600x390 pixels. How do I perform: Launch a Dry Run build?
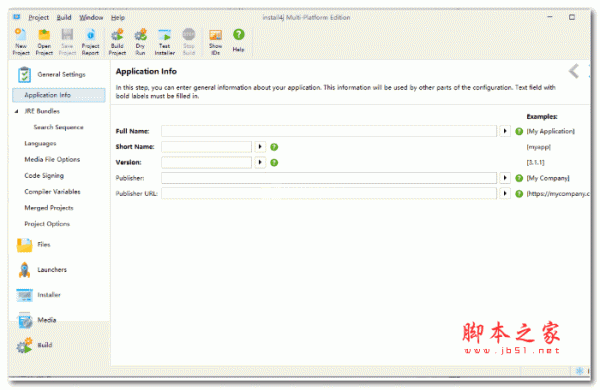pos(140,42)
